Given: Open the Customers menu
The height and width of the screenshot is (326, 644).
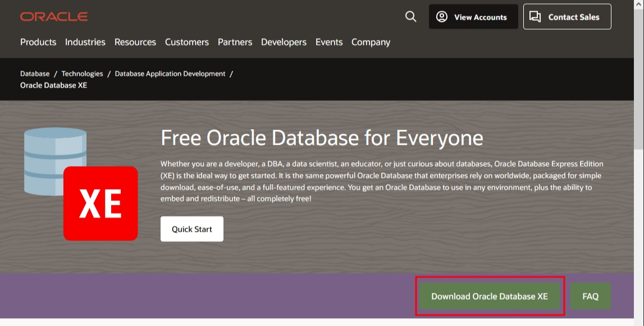Looking at the screenshot, I should [187, 42].
